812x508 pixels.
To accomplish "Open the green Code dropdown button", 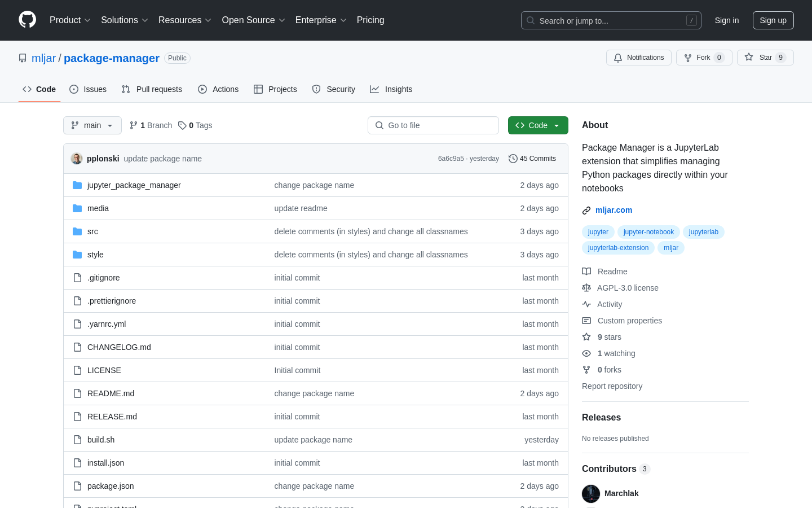I will [538, 125].
